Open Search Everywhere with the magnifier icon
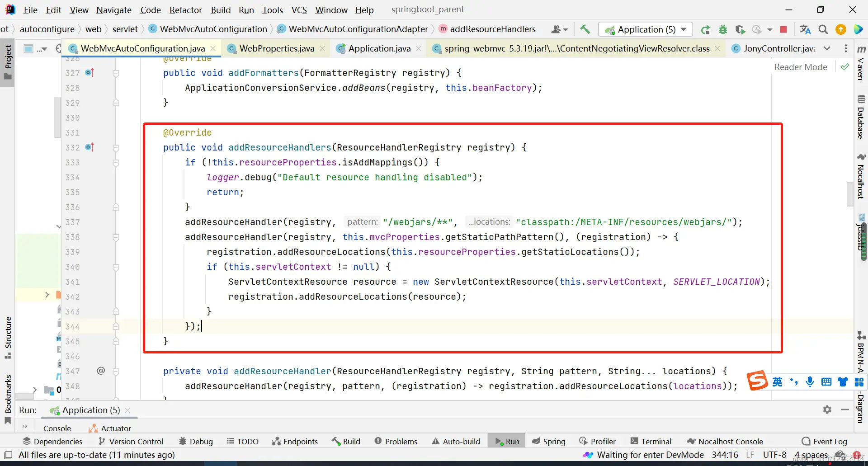The width and height of the screenshot is (868, 466). [823, 30]
